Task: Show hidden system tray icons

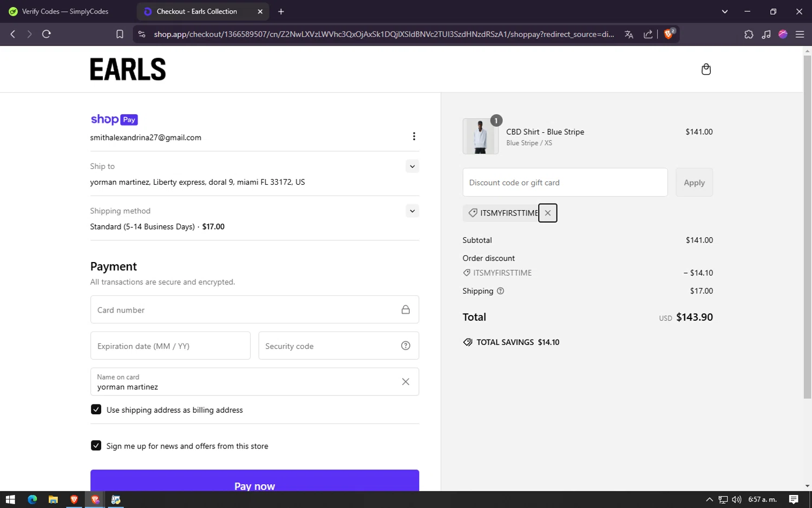Action: (709, 499)
